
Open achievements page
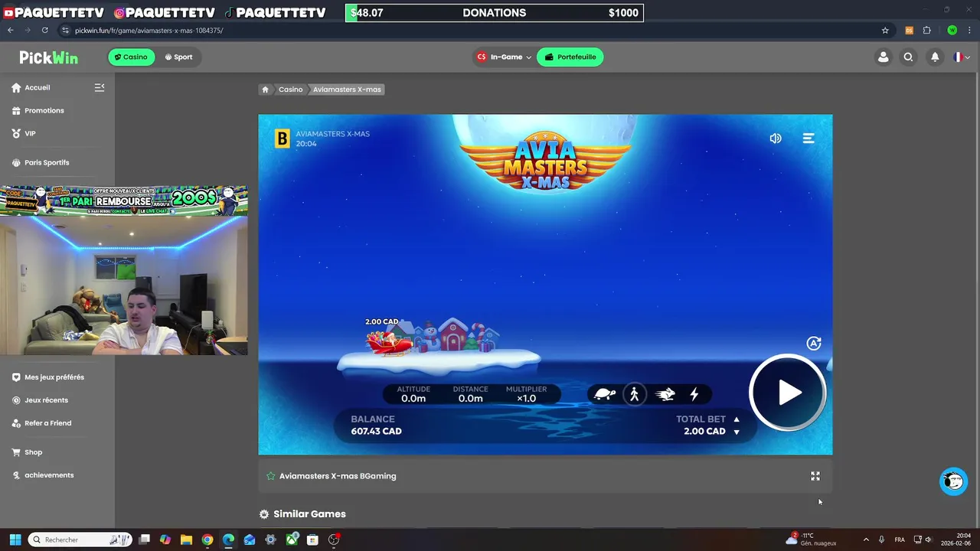[43, 475]
